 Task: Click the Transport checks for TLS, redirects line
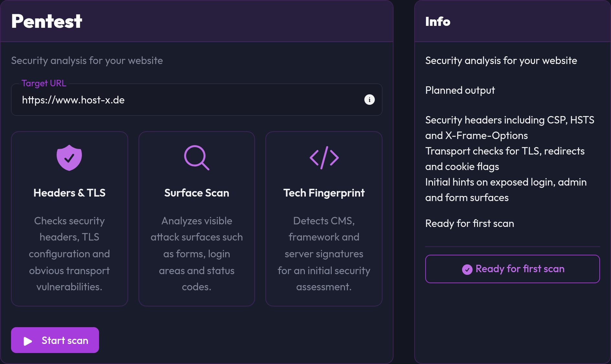505,159
